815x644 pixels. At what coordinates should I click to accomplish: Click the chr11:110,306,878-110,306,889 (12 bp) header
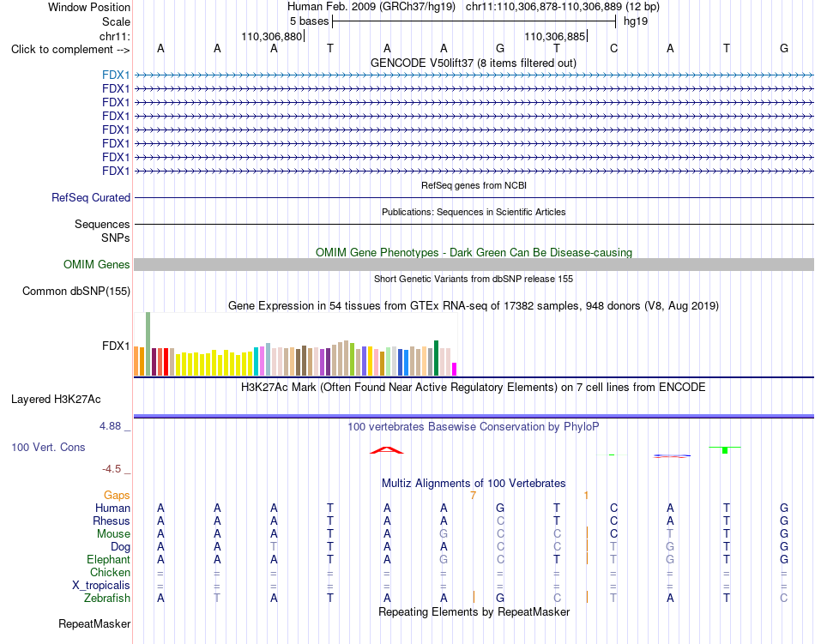(563, 7)
